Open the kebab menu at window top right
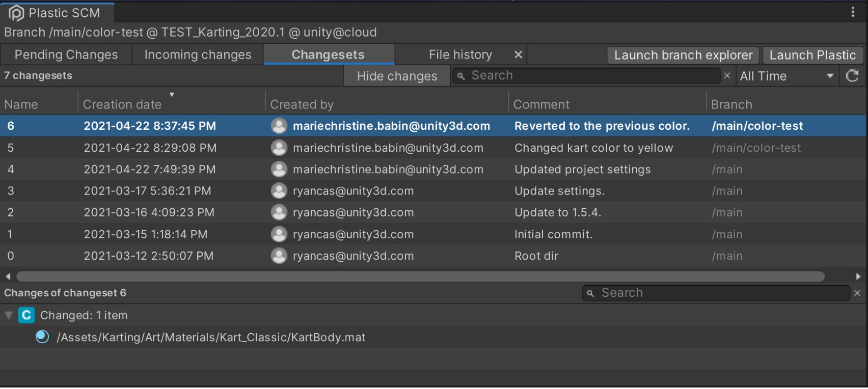This screenshot has width=868, height=389. click(x=853, y=12)
